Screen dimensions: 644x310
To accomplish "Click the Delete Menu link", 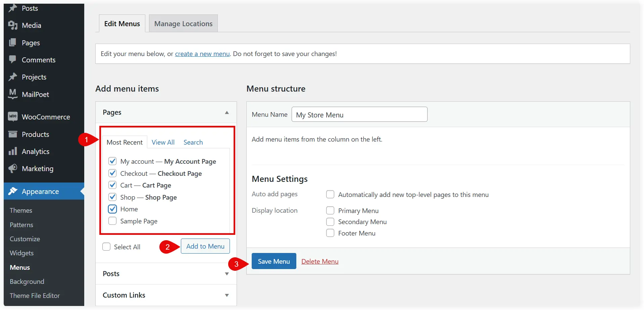I will coord(320,261).
